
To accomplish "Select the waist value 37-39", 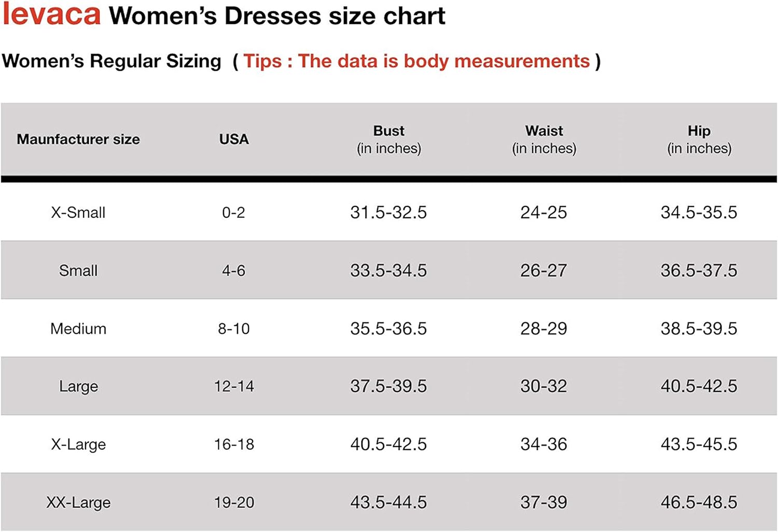I will point(544,502).
